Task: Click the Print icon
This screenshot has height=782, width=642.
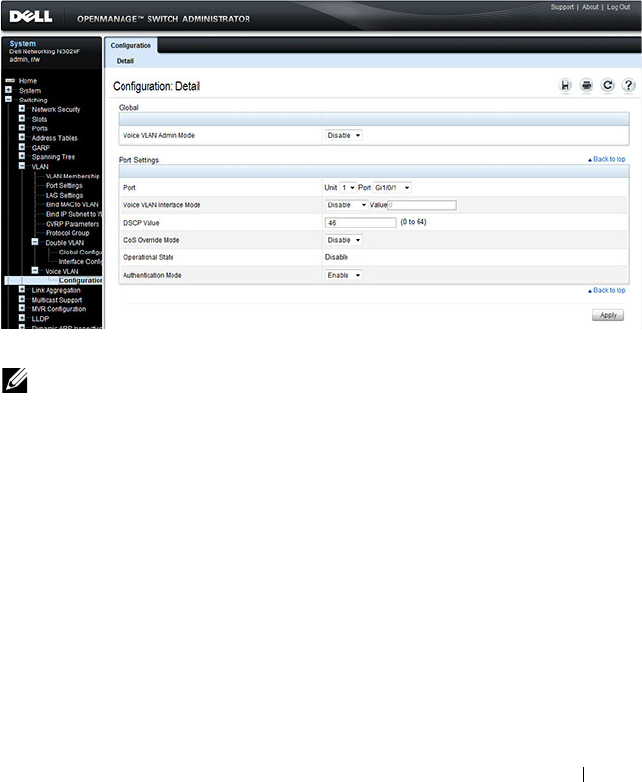Action: tap(586, 86)
